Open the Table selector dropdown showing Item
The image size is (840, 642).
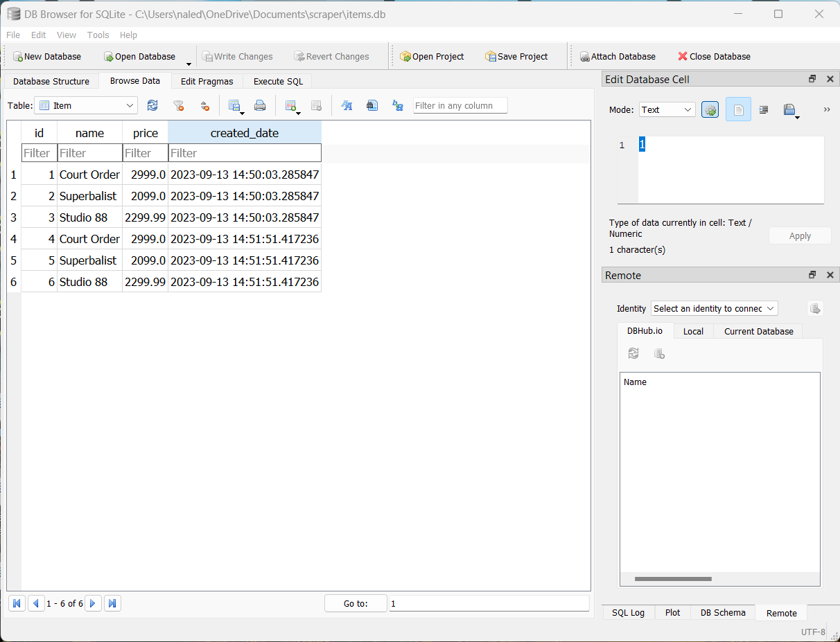click(x=86, y=105)
